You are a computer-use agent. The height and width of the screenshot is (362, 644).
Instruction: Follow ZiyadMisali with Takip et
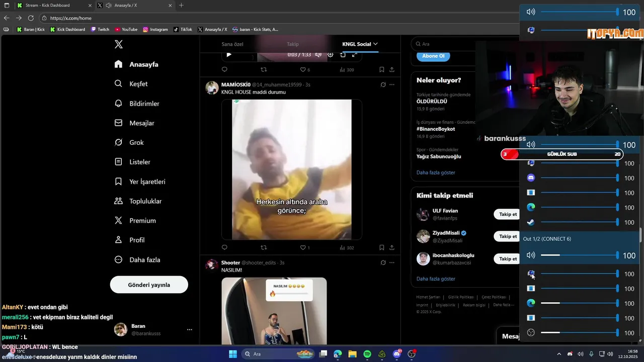click(508, 236)
